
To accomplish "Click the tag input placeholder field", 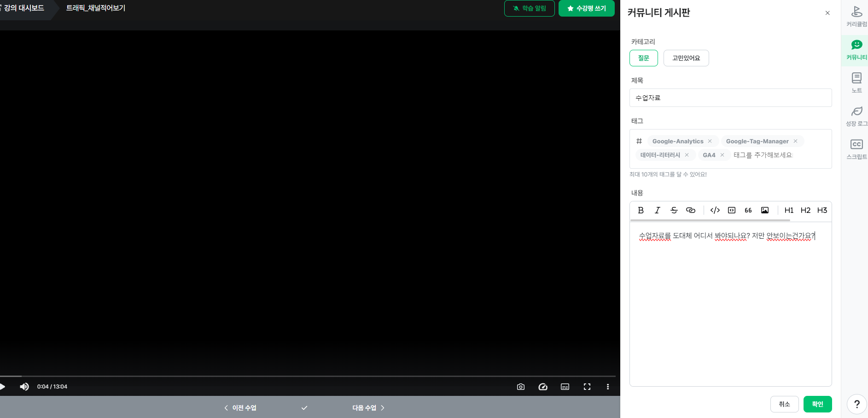I will (x=763, y=155).
